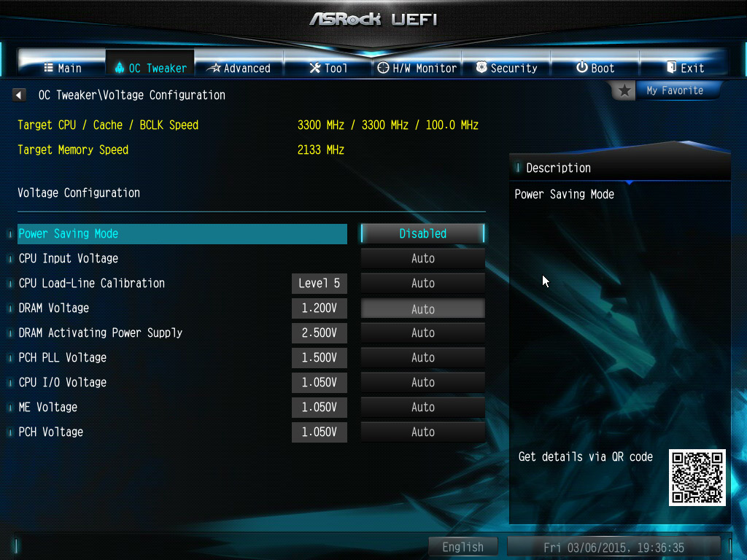Open PCH Voltage Auto dropdown
This screenshot has height=560, width=747.
click(422, 432)
